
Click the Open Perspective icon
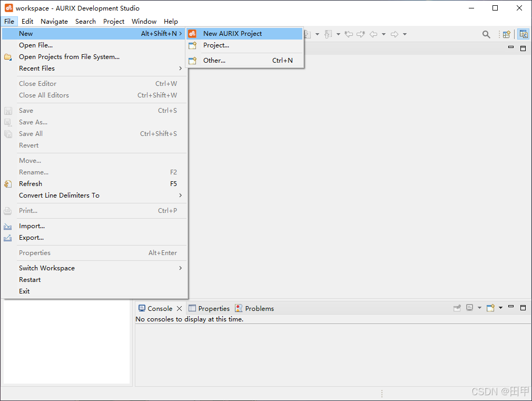[x=507, y=34]
